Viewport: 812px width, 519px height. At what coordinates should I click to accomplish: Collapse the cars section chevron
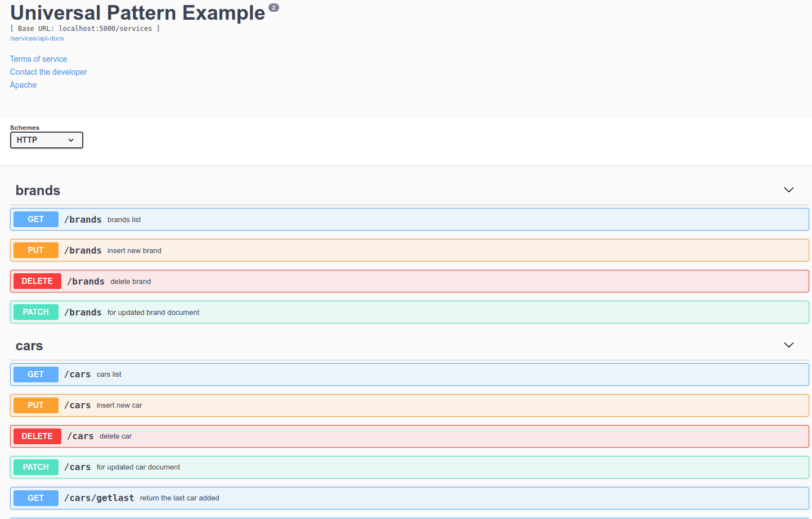(789, 345)
